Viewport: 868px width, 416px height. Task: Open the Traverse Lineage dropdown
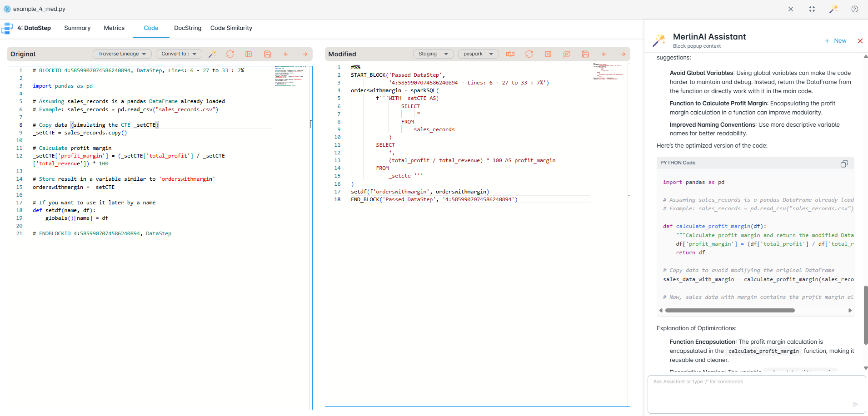[121, 54]
